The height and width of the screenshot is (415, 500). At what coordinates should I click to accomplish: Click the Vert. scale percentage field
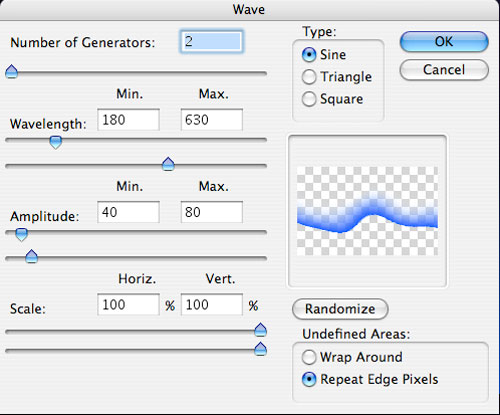pos(212,304)
